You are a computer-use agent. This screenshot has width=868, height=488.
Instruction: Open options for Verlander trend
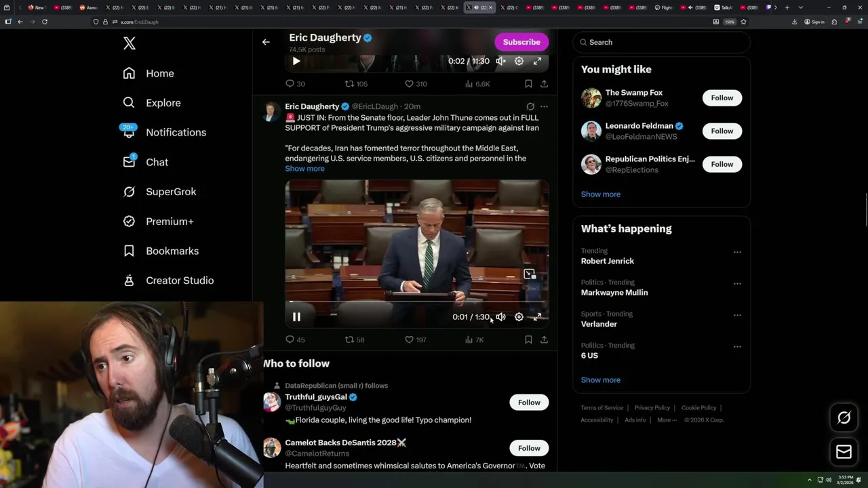click(x=737, y=315)
